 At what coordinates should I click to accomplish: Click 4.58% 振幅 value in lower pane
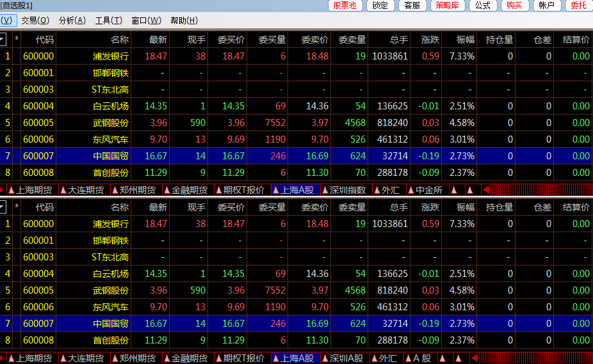coord(462,290)
